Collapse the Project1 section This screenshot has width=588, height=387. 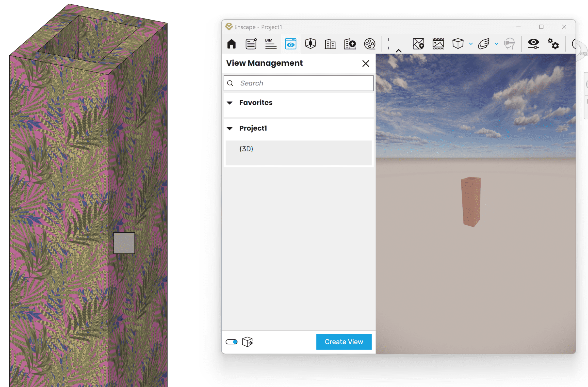(230, 129)
